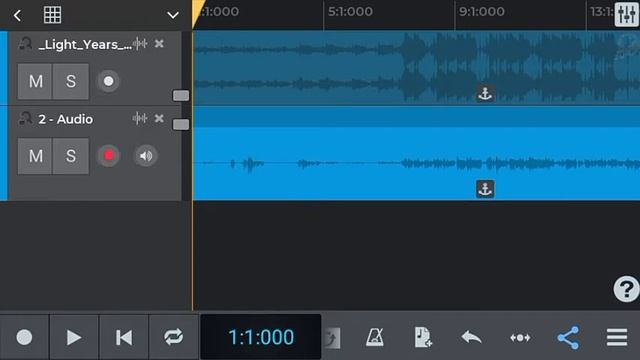The height and width of the screenshot is (360, 640).
Task: Play the project
Action: click(x=74, y=338)
